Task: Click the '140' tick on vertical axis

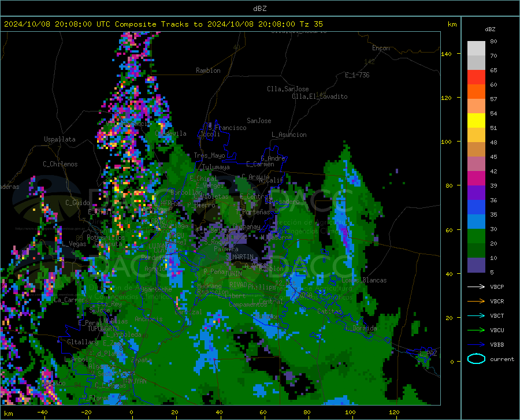Action: pos(446,54)
